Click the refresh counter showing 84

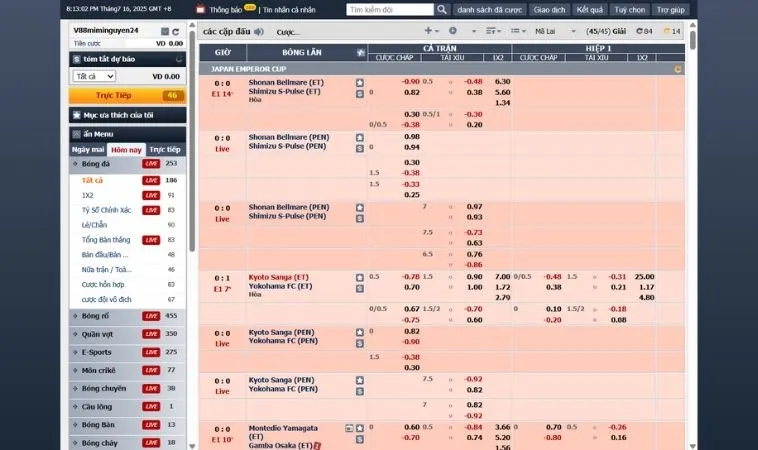click(644, 31)
